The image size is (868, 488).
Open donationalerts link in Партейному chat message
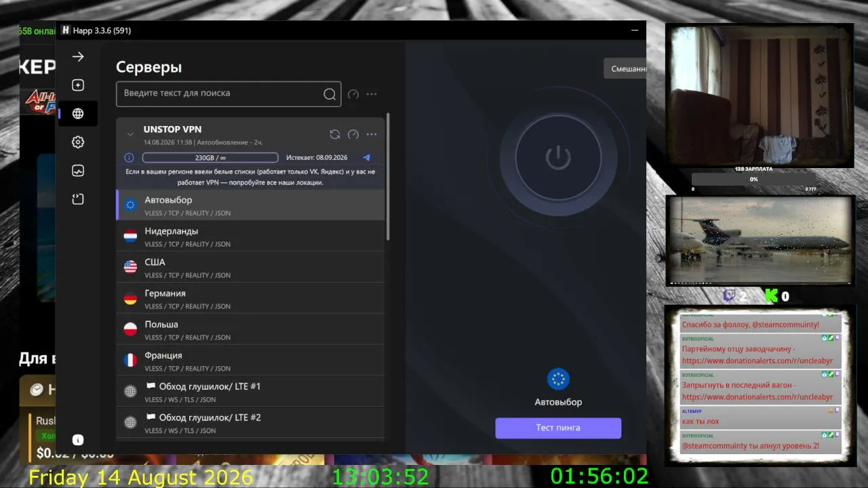pos(757,361)
